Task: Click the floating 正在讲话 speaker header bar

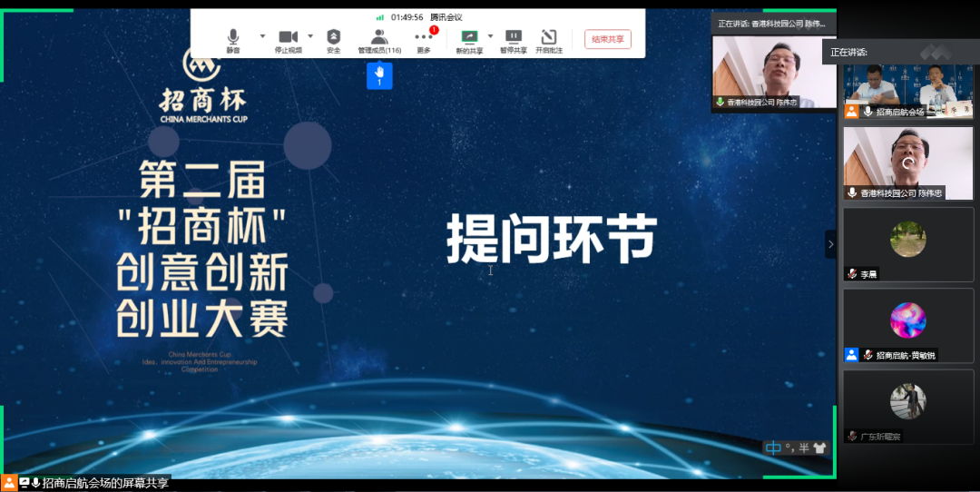Action: coord(774,24)
